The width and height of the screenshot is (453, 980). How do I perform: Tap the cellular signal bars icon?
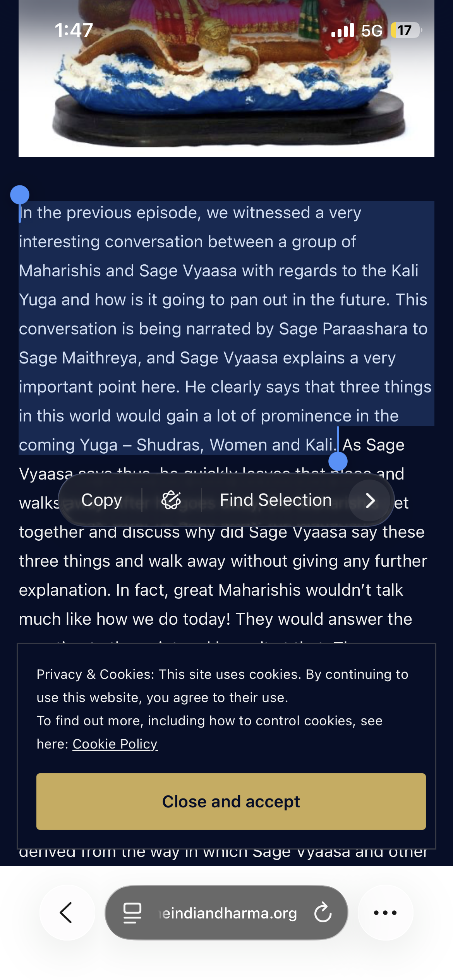(x=343, y=30)
